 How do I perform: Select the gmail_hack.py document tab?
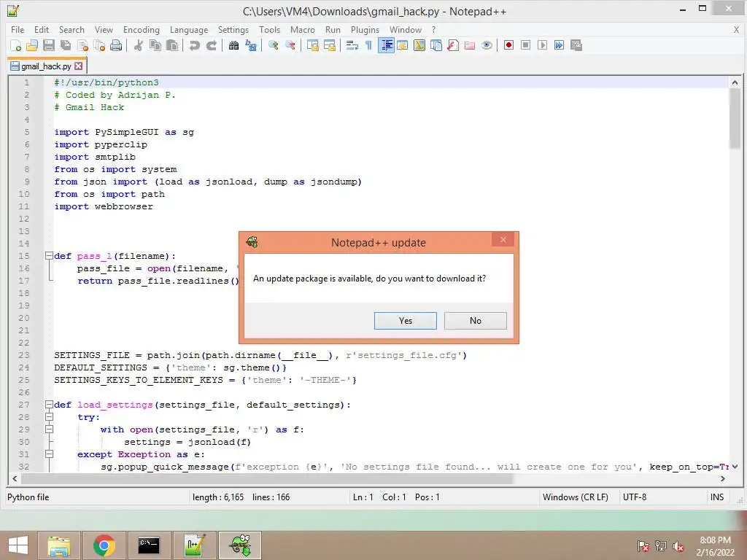[46, 66]
